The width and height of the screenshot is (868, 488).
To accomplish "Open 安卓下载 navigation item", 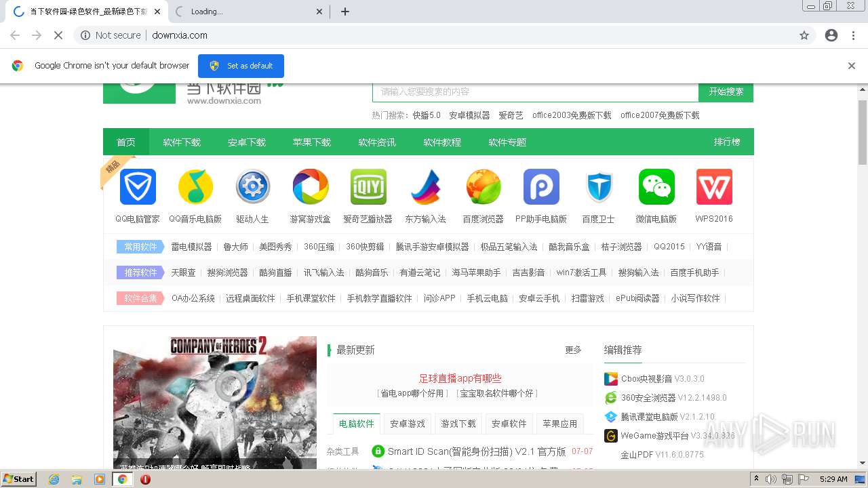I will (x=247, y=142).
